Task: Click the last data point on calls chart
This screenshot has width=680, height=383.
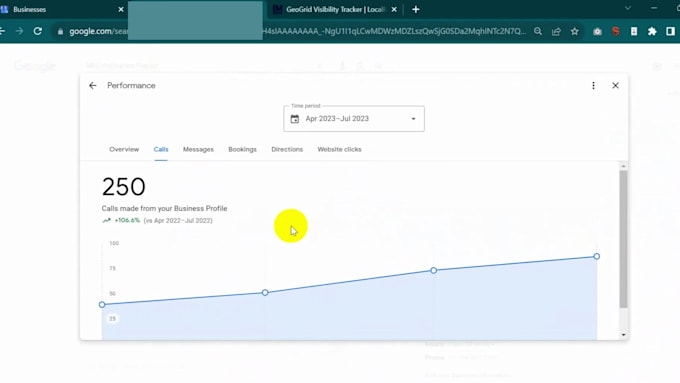Action: point(597,256)
